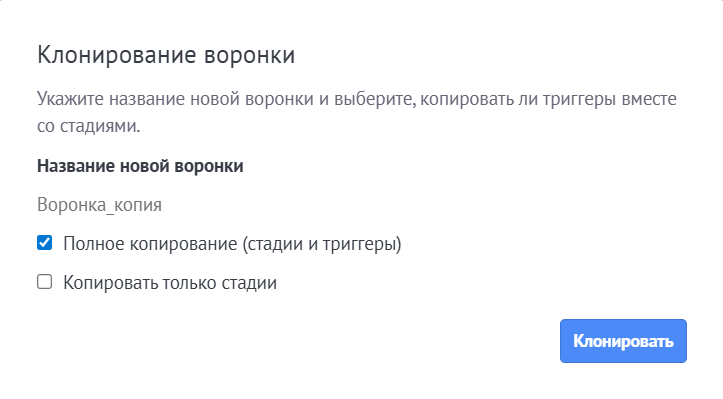
Task: Uncheck the Полное копирование checkbox
Action: [45, 243]
